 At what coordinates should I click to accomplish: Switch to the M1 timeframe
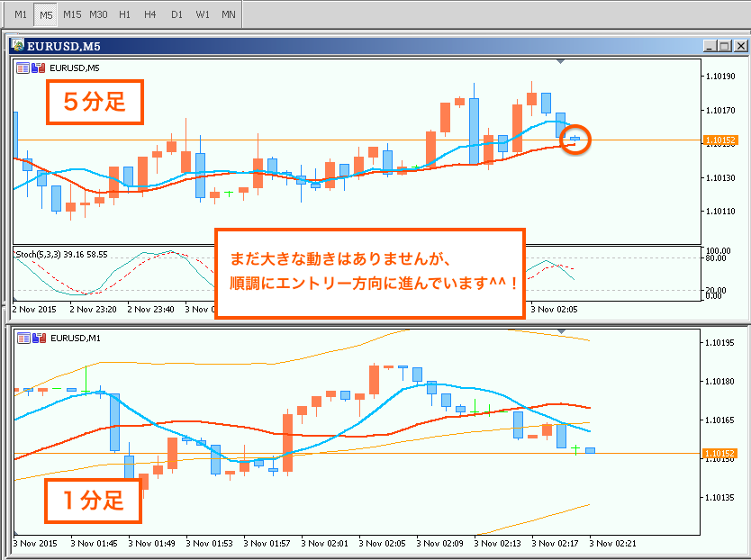21,15
